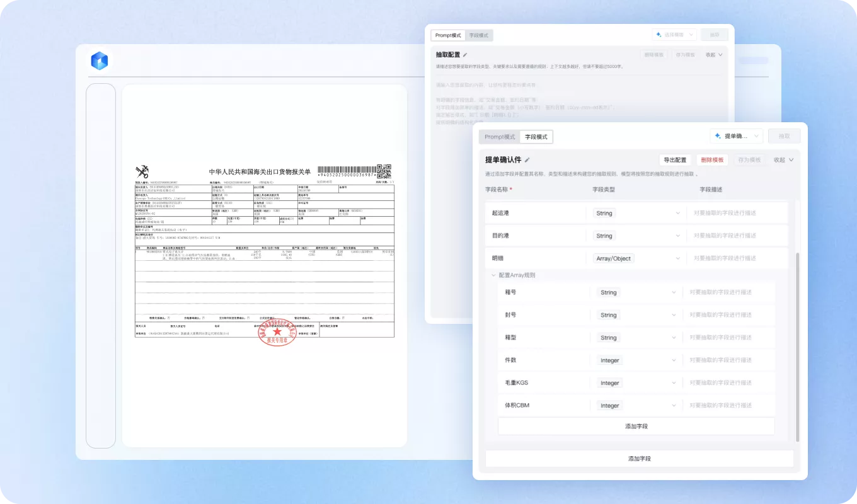Click the pencil icon beside 提单确认件
Viewport: 857px width, 504px height.
(x=527, y=160)
